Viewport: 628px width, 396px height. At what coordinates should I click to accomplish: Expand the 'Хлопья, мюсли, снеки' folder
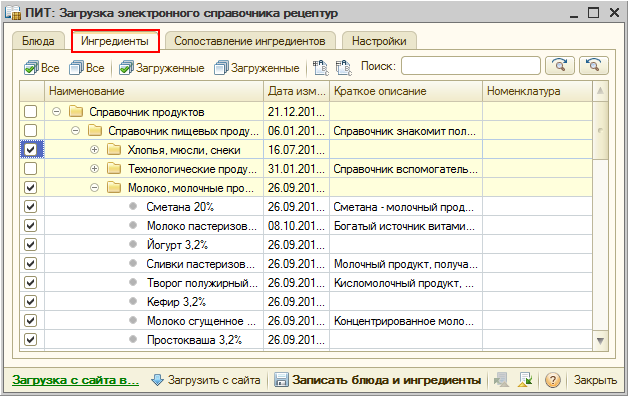[95, 150]
